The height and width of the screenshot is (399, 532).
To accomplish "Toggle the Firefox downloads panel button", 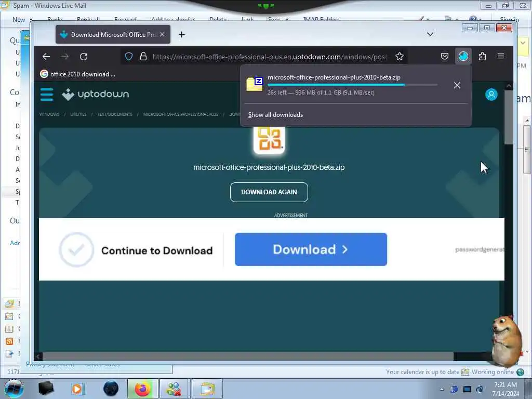I will (x=463, y=56).
